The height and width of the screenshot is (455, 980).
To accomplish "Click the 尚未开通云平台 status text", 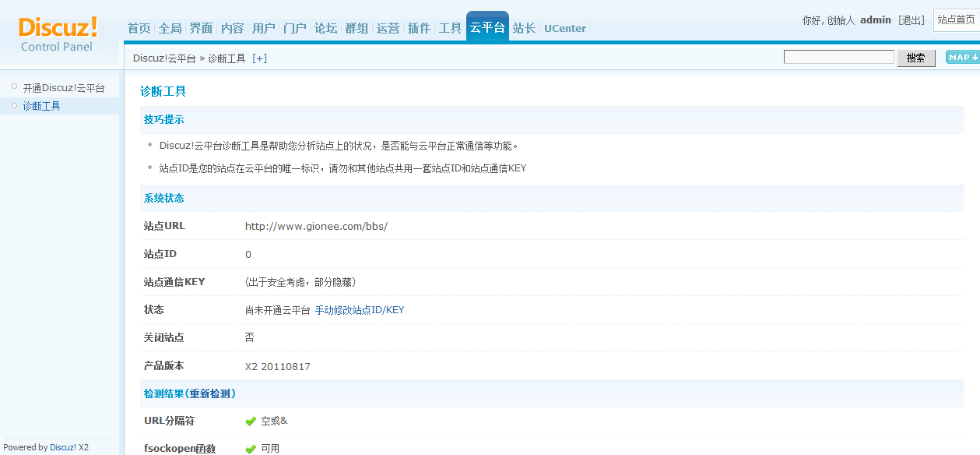I will (278, 310).
